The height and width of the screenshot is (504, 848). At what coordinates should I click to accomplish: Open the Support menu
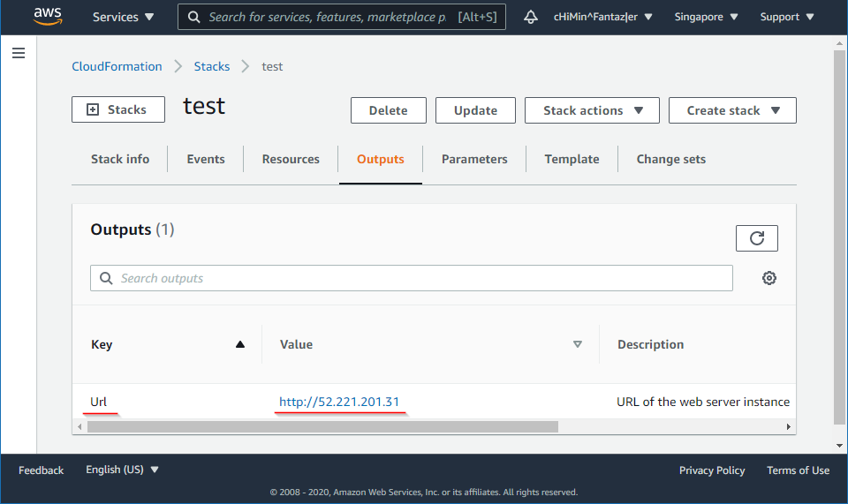click(786, 17)
